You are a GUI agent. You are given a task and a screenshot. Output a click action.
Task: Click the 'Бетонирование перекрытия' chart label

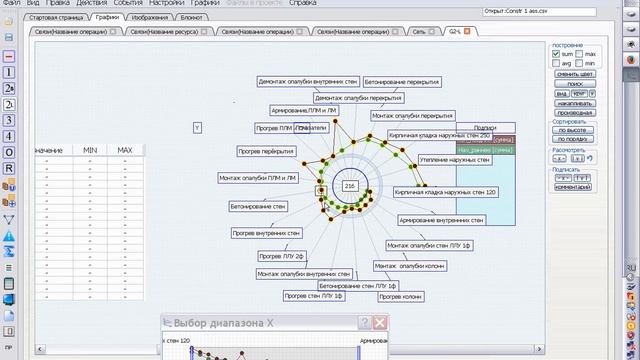point(402,82)
